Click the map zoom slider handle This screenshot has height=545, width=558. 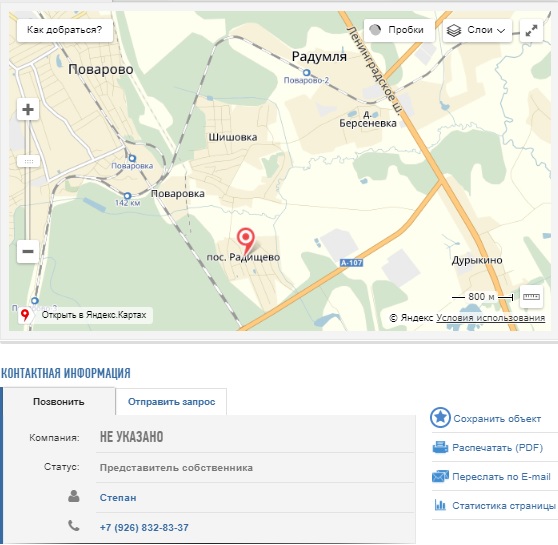coord(28,161)
